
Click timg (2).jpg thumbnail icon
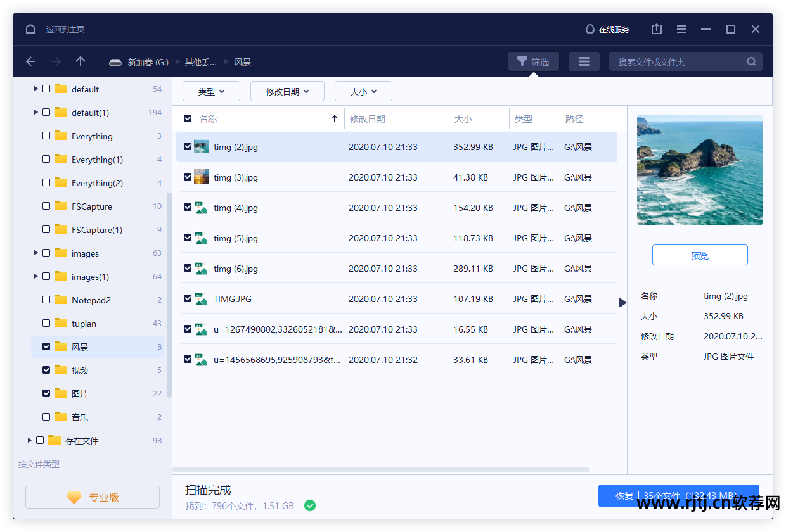coord(201,146)
